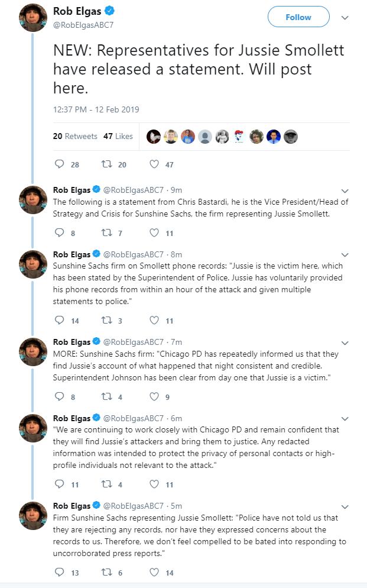
Task: Retweet the Chris Bastardi statement tweet
Action: pos(107,233)
